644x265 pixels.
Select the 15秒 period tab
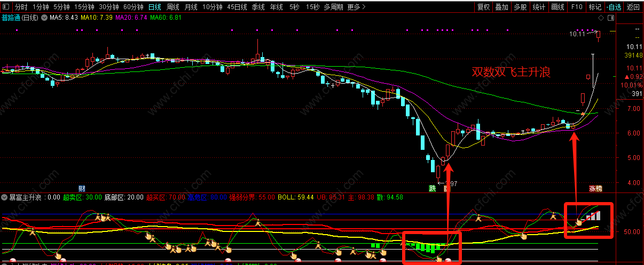point(313,7)
